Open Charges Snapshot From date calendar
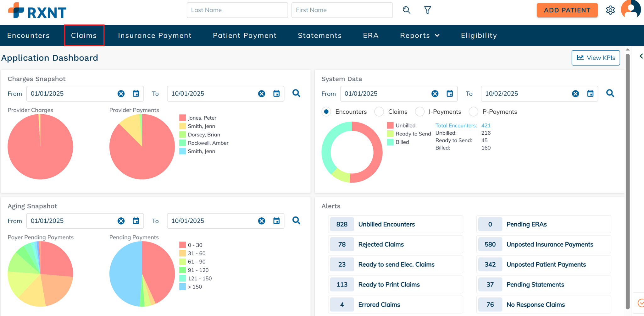 pyautogui.click(x=136, y=94)
